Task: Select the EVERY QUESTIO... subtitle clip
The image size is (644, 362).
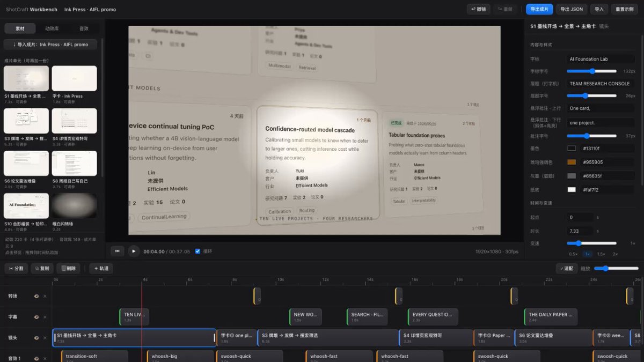Action: click(x=433, y=317)
